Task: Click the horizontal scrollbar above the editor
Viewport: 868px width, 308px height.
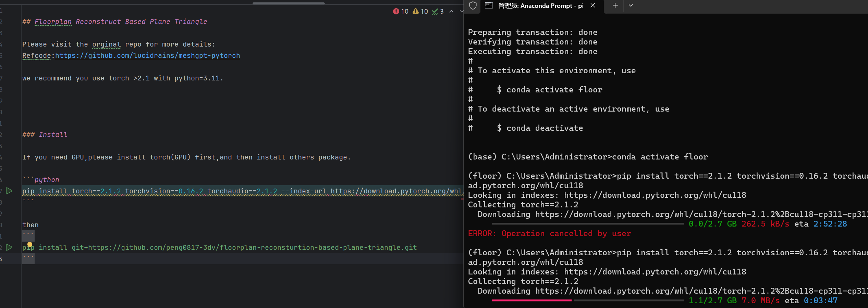Action: click(x=289, y=3)
